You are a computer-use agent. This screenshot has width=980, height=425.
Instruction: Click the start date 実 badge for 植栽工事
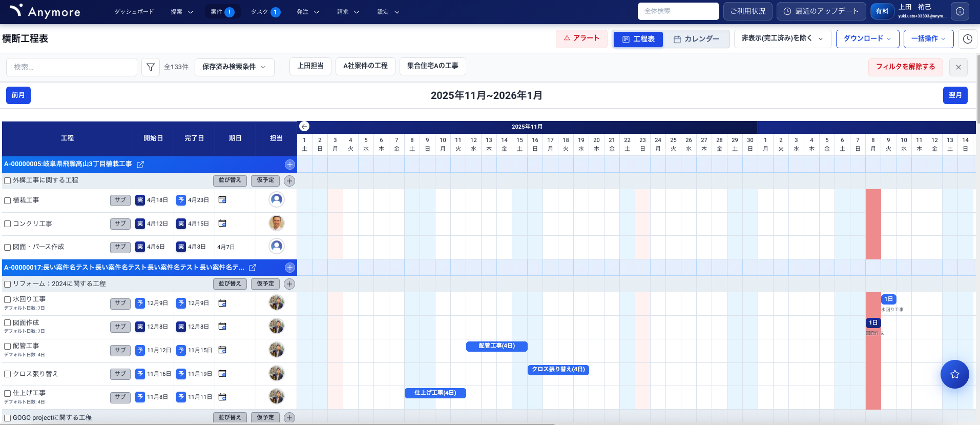[x=140, y=200]
